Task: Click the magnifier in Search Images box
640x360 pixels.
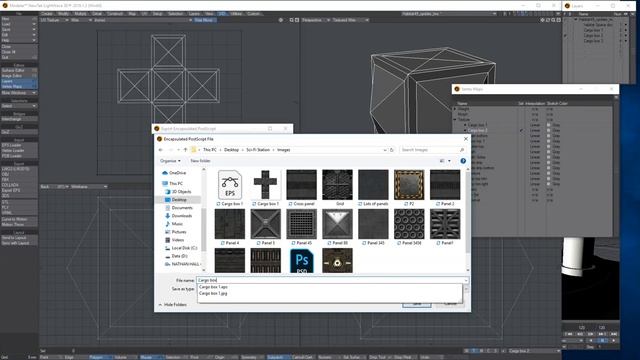Action: [462, 150]
